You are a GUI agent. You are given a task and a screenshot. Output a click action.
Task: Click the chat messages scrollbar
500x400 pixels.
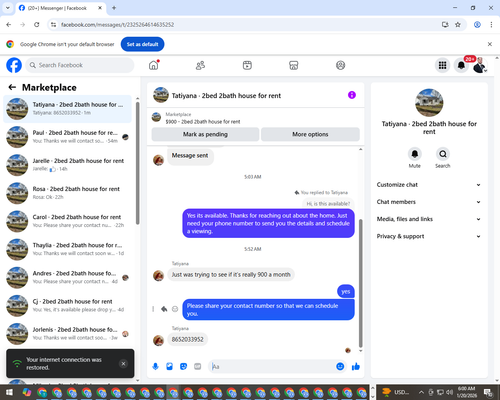(x=360, y=283)
